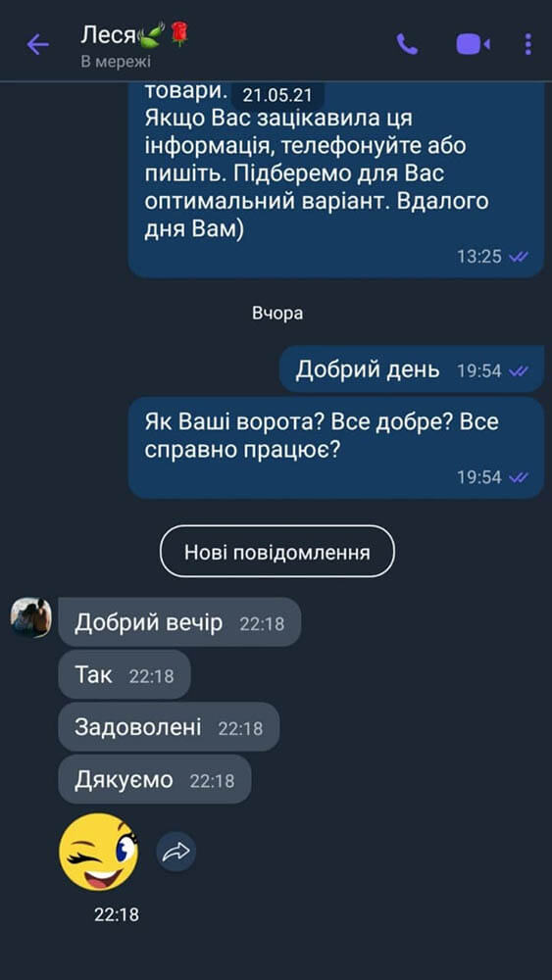Tap the forward arrow beside the sticker

(x=176, y=851)
